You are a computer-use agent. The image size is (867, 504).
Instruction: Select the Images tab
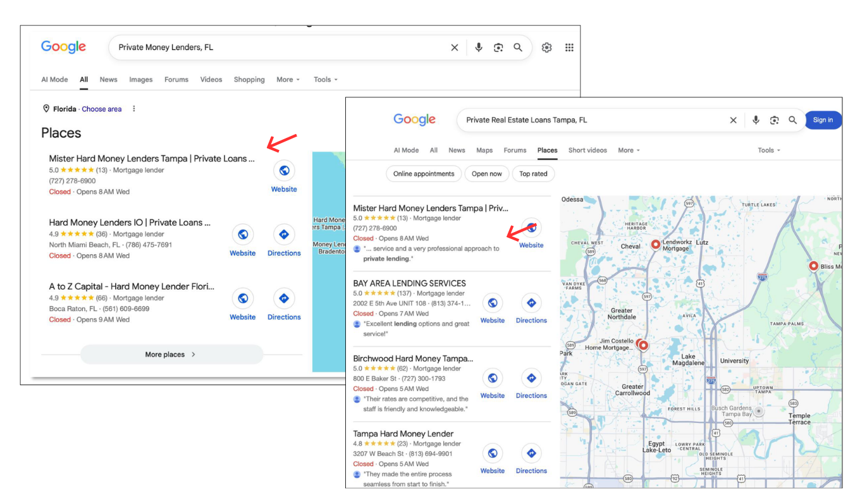pyautogui.click(x=141, y=80)
